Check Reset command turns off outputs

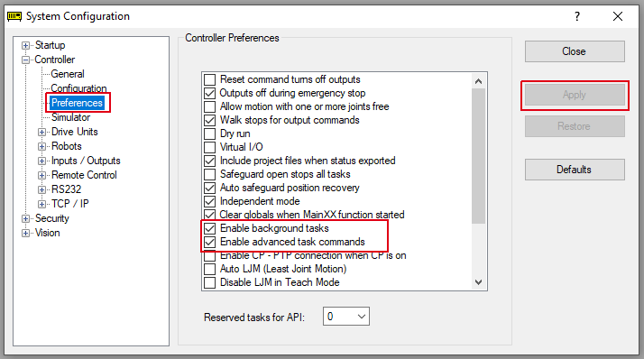[210, 79]
